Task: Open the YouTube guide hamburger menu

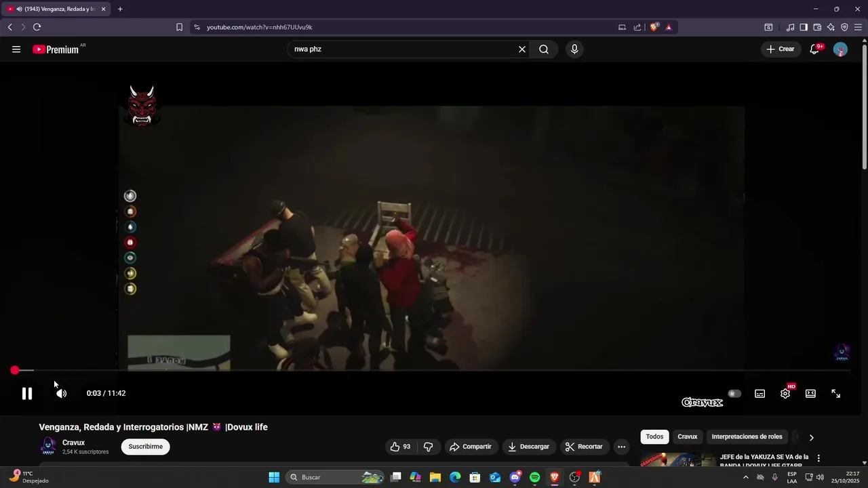Action: coord(16,49)
